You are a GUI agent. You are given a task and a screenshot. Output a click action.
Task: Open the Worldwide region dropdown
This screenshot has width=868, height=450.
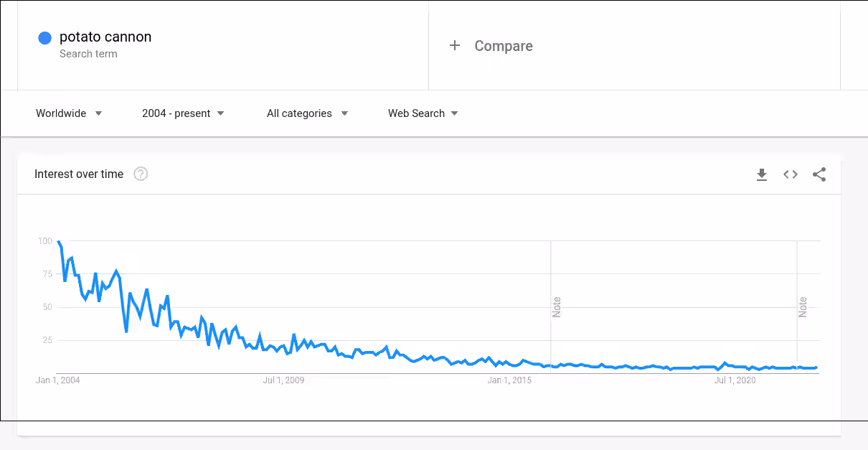point(69,113)
